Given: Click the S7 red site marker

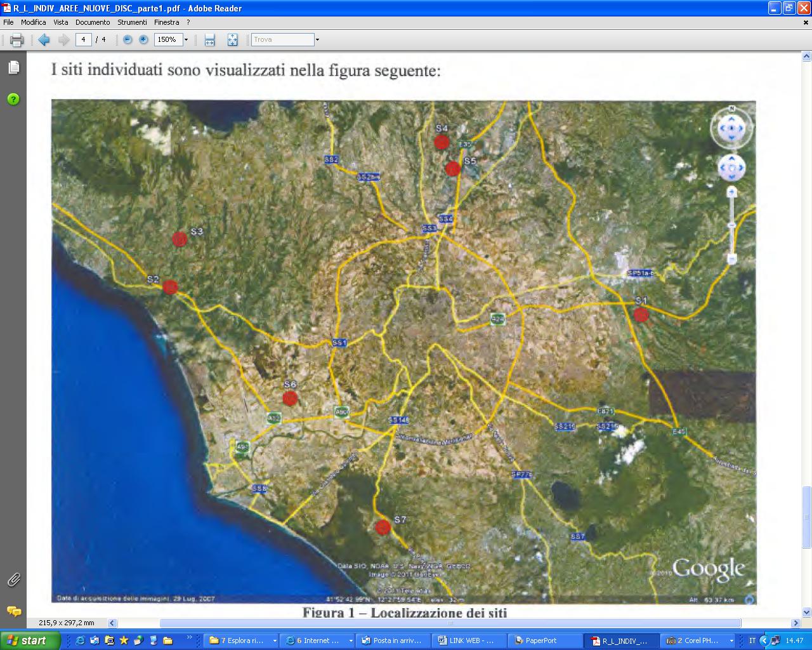Looking at the screenshot, I should click(x=383, y=527).
